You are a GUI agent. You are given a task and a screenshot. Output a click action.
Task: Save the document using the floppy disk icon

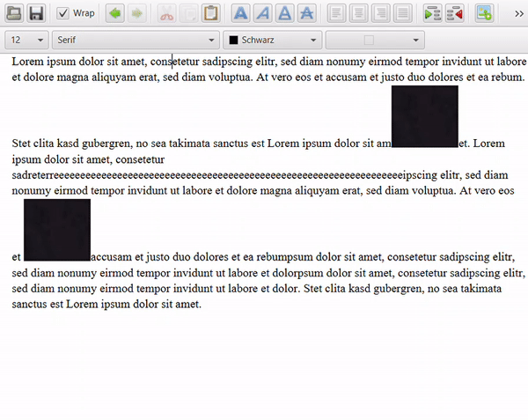tap(36, 13)
